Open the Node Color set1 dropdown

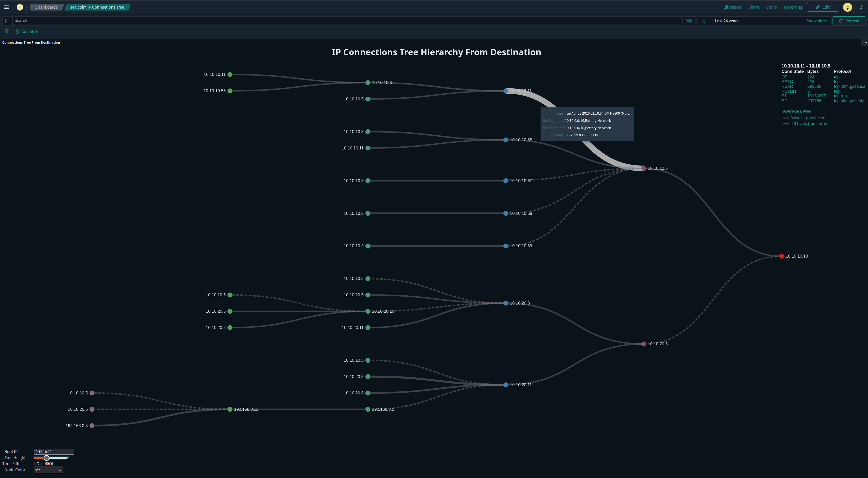pyautogui.click(x=48, y=470)
